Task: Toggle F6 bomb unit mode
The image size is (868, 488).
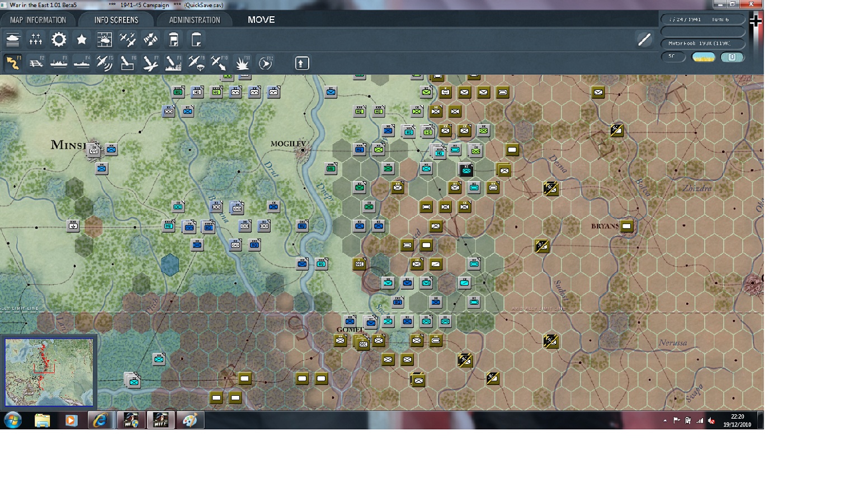Action: pos(128,63)
